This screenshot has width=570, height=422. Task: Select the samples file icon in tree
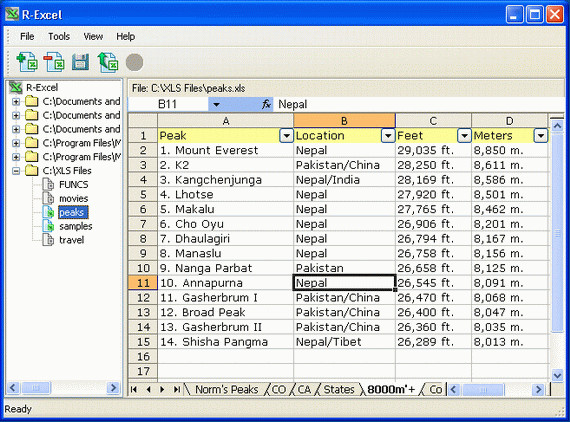48,226
